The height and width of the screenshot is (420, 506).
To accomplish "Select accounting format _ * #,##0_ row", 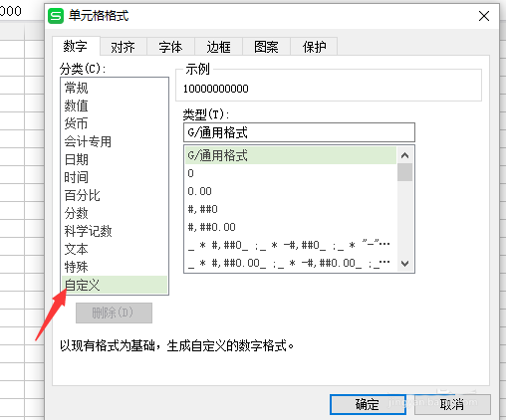I will tap(291, 245).
